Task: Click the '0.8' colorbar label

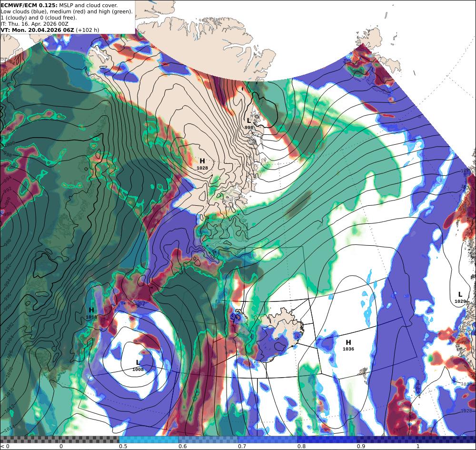Action: (301, 446)
